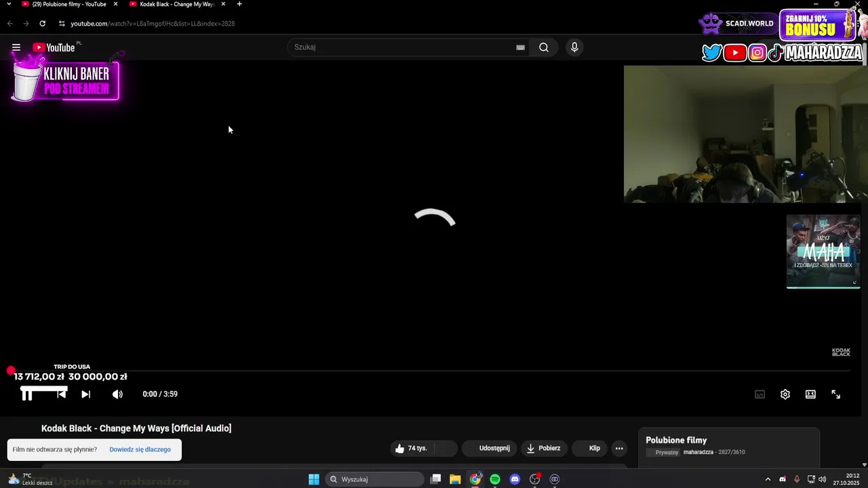Show hidden system tray icons chevron
Image resolution: width=868 pixels, height=488 pixels.
tap(768, 479)
